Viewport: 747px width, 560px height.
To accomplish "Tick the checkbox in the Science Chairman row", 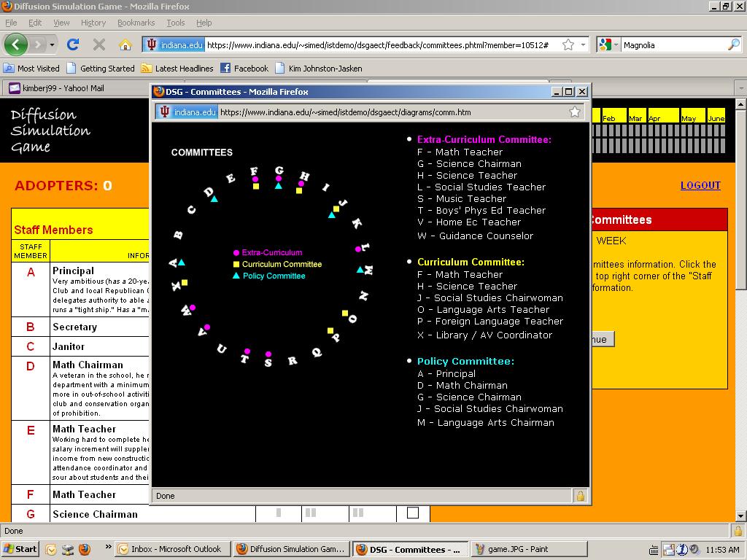I will click(413, 513).
